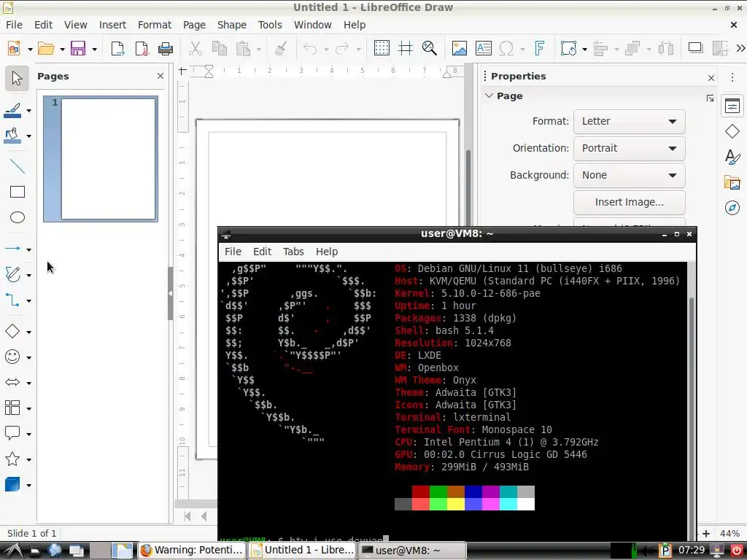
Task: Select the Stars and Banners tool
Action: 12,459
